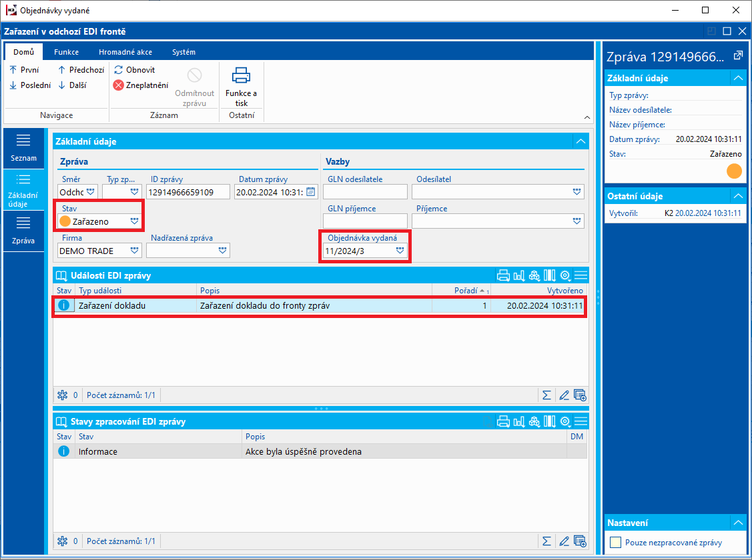Click the Popis header in Stavy zpracování
Screen dimensions: 752x560
pyautogui.click(x=404, y=437)
